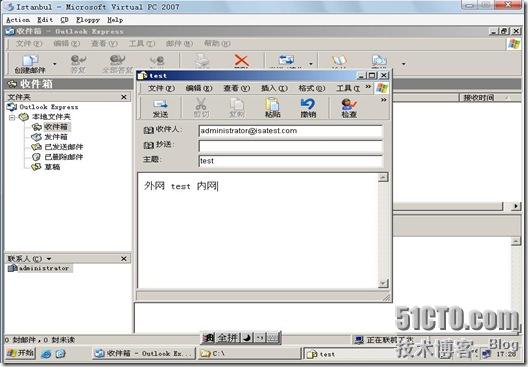Click the 收件人 recipient address field
This screenshot has width=528, height=367.
click(x=291, y=131)
